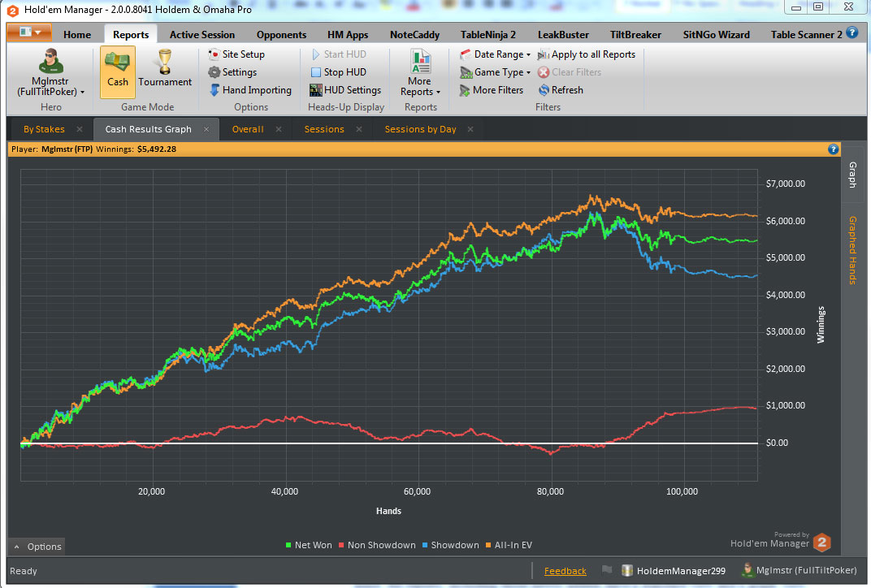The image size is (871, 588).
Task: Expand the Mglmstr (FullTiltPoker) hero dropdown
Action: click(x=50, y=86)
